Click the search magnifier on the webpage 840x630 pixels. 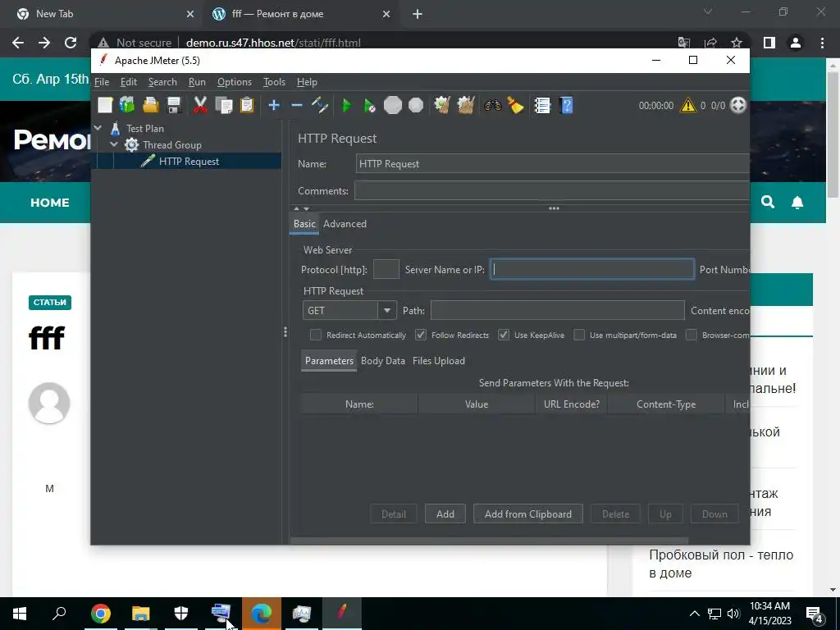pyautogui.click(x=768, y=202)
